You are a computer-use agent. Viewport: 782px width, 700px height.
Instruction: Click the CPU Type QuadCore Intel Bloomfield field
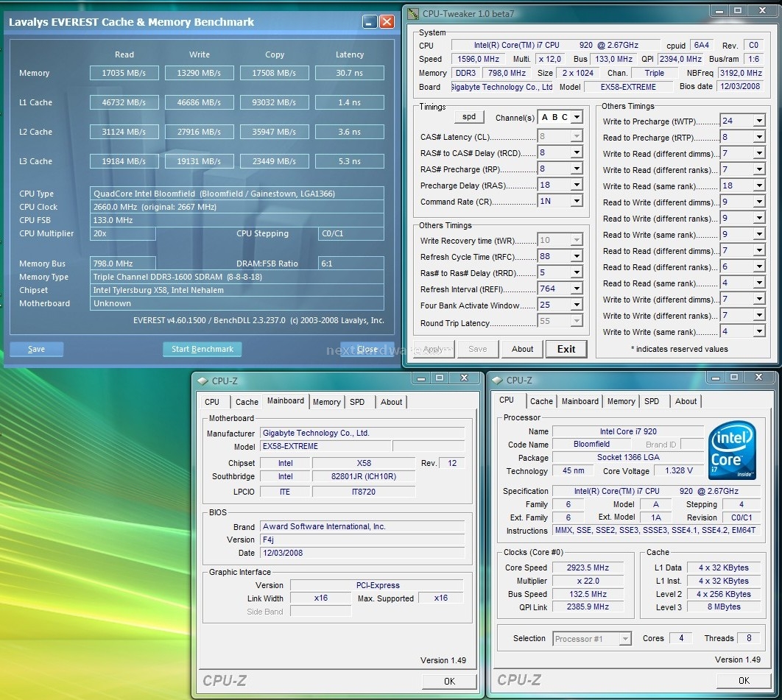237,194
